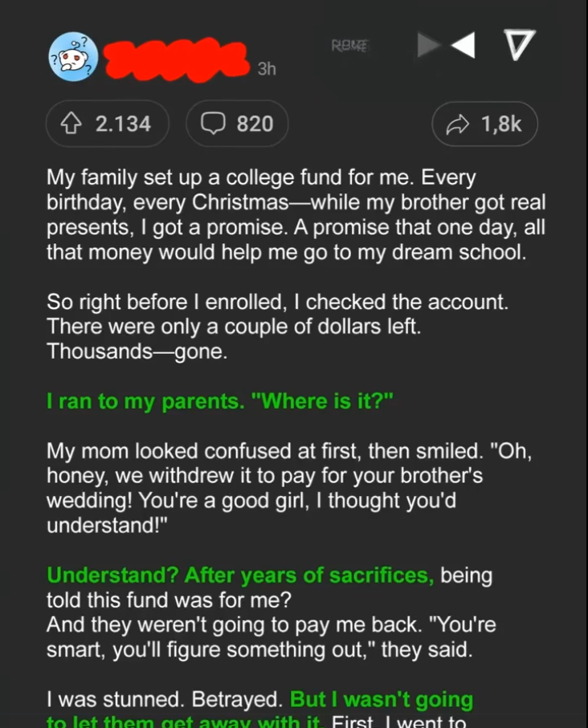Expand the outlined downward triangle menu
This screenshot has height=728, width=588.
point(520,45)
